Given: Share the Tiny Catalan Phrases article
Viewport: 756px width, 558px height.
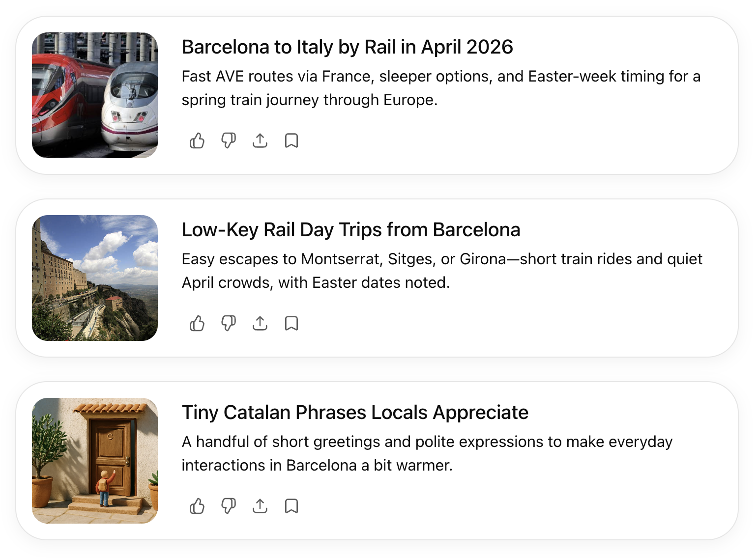Looking at the screenshot, I should 260,506.
